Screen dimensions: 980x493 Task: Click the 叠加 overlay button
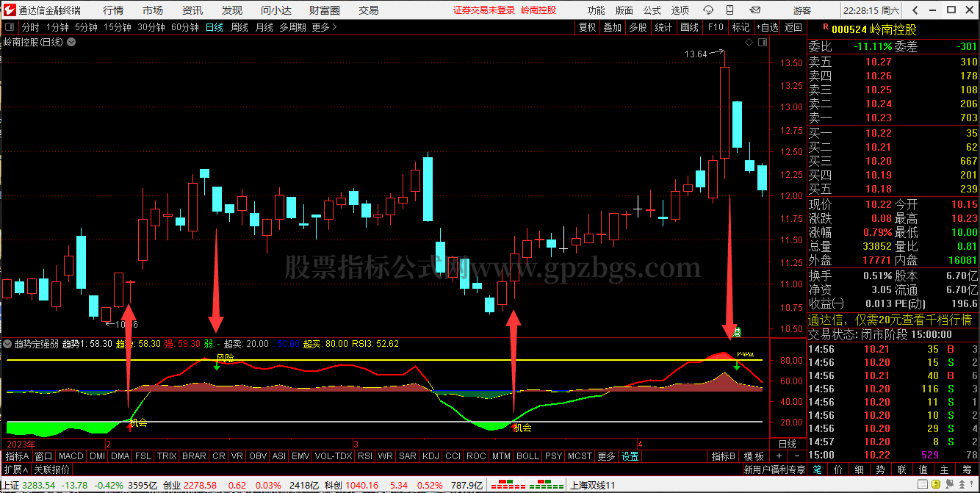click(612, 27)
